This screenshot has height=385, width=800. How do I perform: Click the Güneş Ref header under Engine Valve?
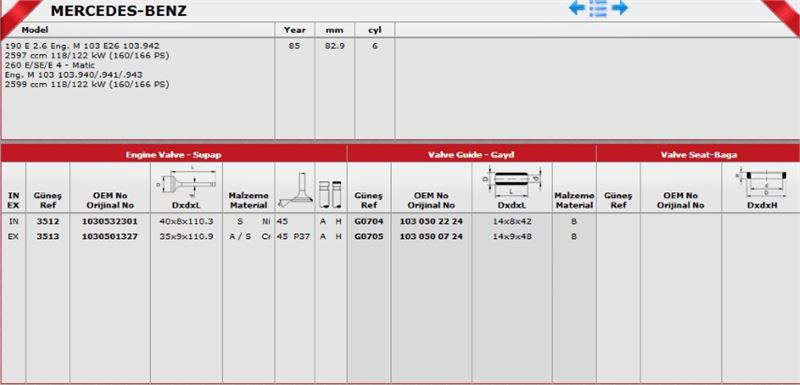[47, 200]
